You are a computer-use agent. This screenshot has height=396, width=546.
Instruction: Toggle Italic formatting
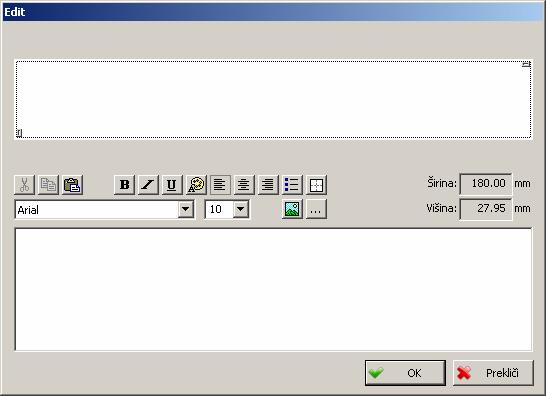tap(148, 185)
